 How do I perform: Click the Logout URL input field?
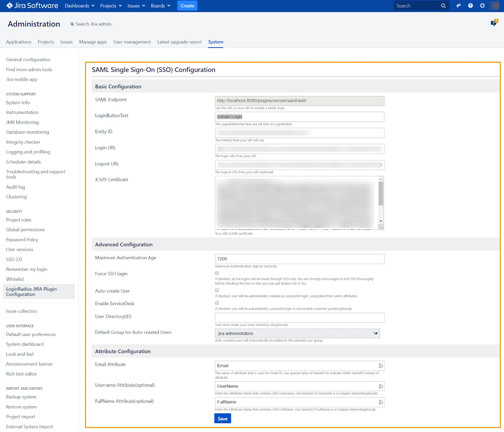(300, 165)
